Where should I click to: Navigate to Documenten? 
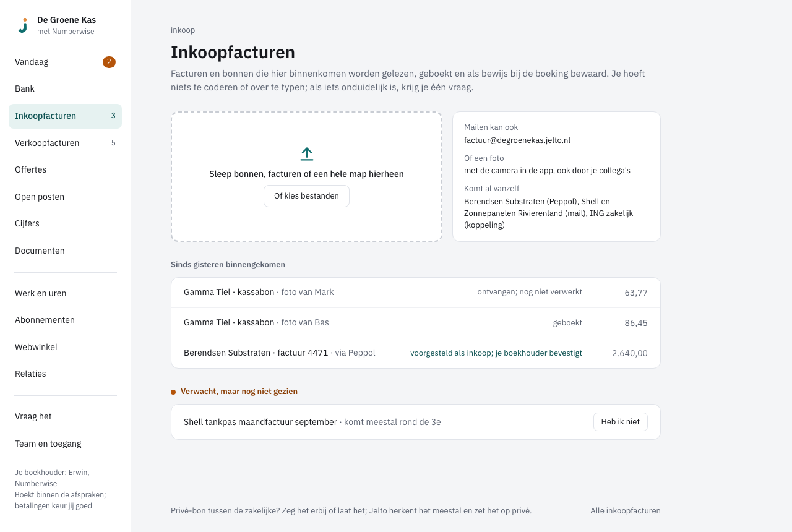[65, 251]
